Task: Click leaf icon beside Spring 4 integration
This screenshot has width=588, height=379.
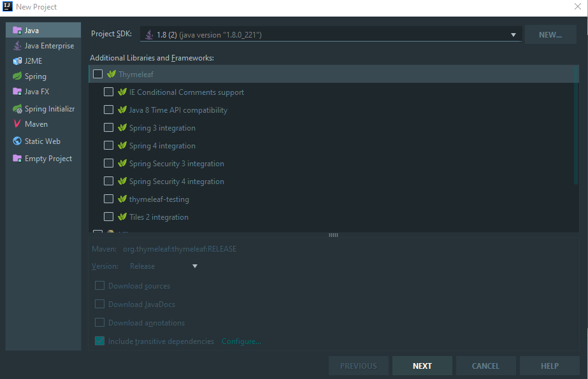Action: click(122, 145)
